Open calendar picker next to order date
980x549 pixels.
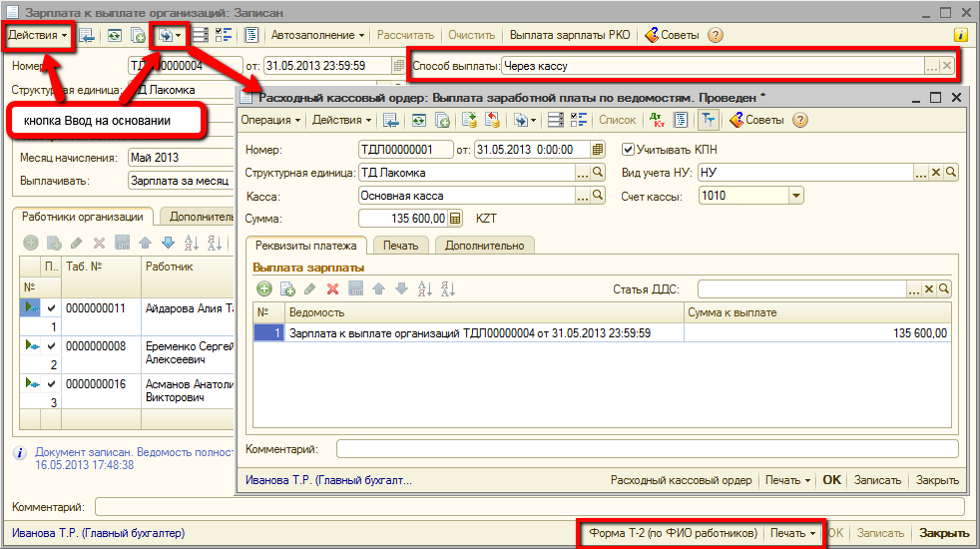pyautogui.click(x=598, y=150)
